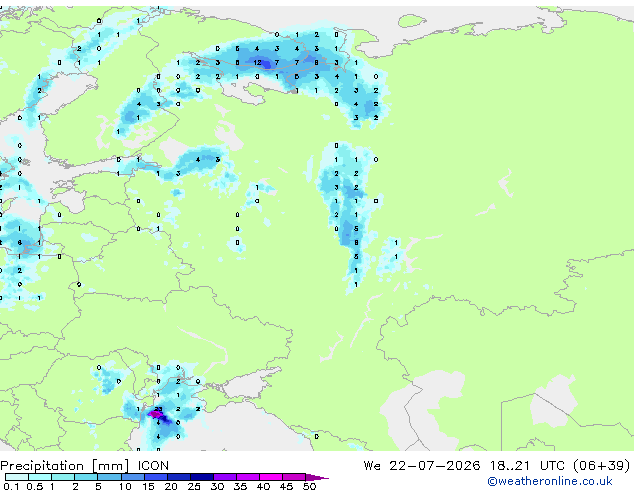Screen dimensions: 634x490
Task: Click the 20–25 mm dark blue swatch
Action: pos(178,477)
